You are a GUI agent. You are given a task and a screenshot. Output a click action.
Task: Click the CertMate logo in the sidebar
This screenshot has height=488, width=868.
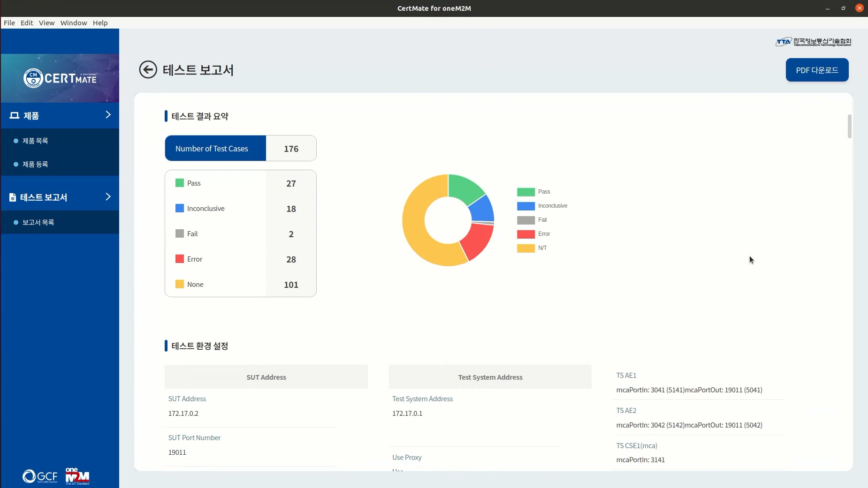60,78
